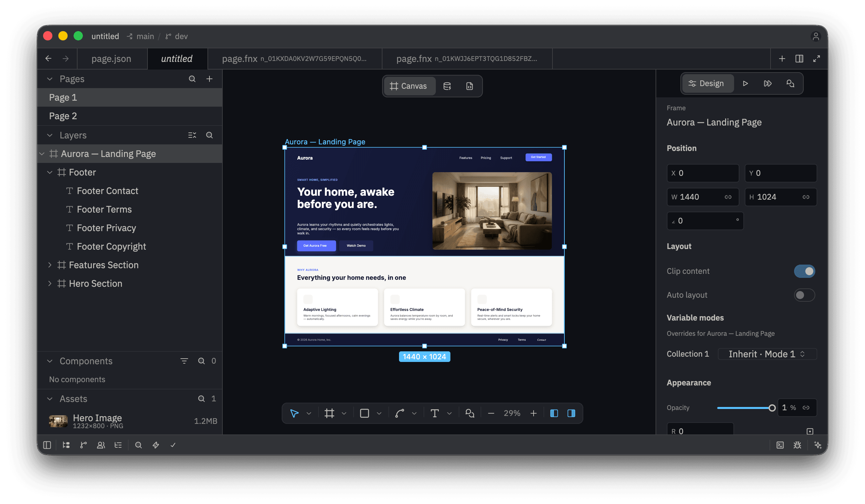Select the Text tool in toolbar
Viewport: 865px width, 504px height.
click(x=434, y=413)
